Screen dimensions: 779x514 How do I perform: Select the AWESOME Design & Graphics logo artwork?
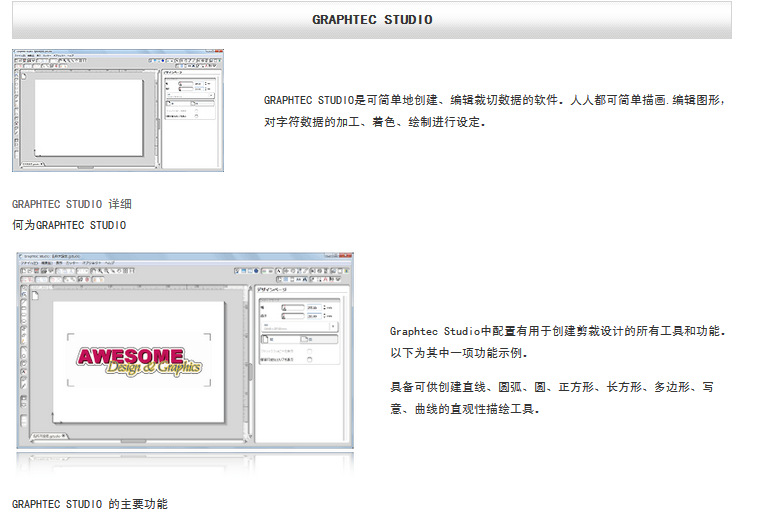click(139, 361)
